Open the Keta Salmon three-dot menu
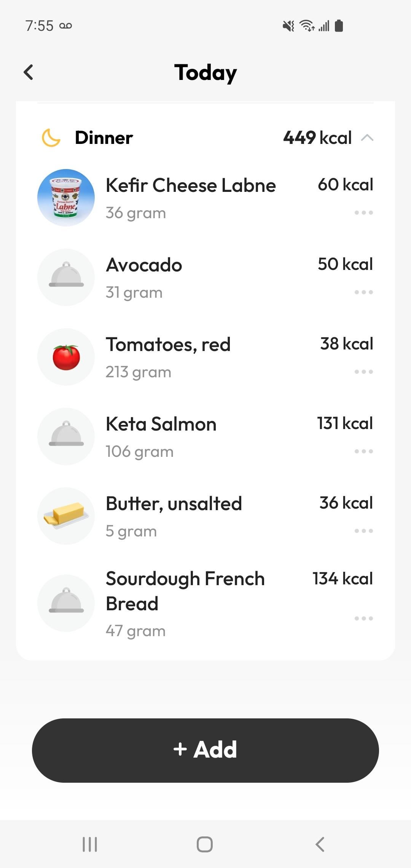The width and height of the screenshot is (411, 868). pos(363,451)
